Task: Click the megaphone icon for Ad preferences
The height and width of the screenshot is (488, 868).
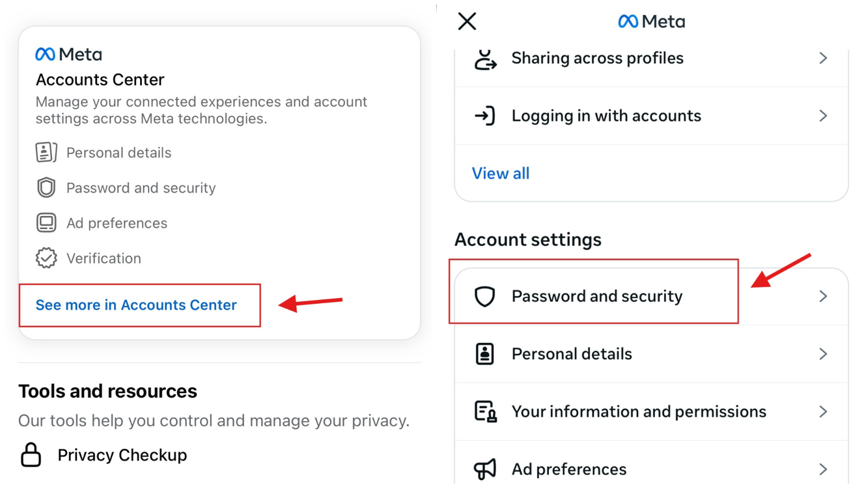Action: 486,468
